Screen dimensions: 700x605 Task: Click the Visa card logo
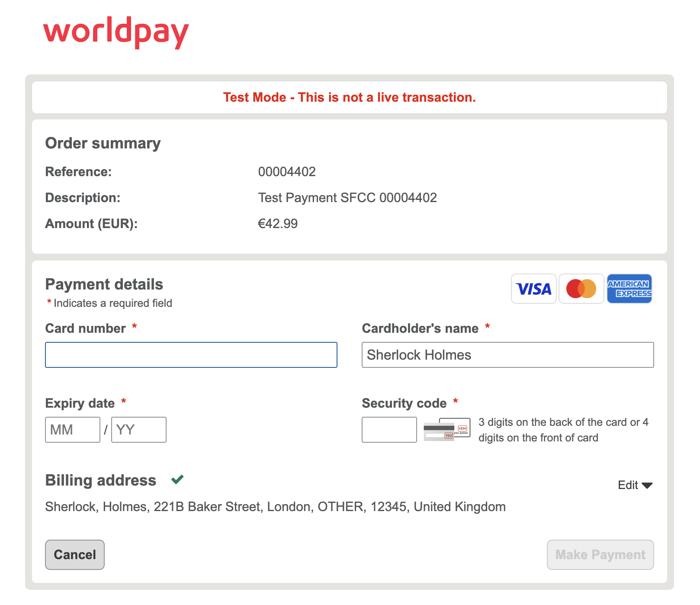(533, 289)
